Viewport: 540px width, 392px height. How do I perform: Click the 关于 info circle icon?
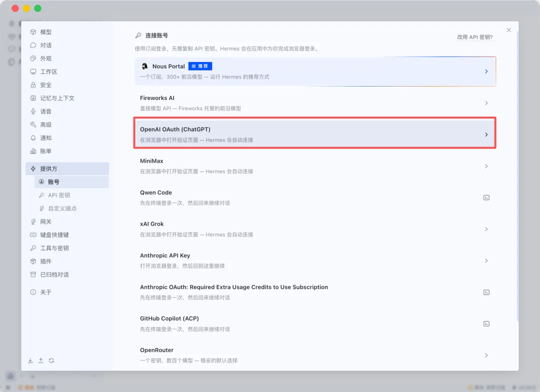[33, 292]
